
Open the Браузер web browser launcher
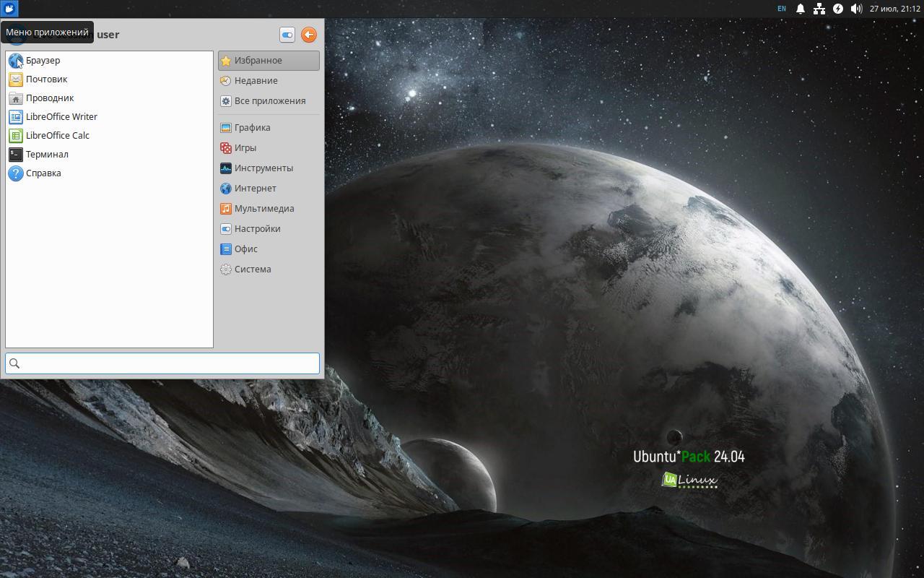point(109,61)
